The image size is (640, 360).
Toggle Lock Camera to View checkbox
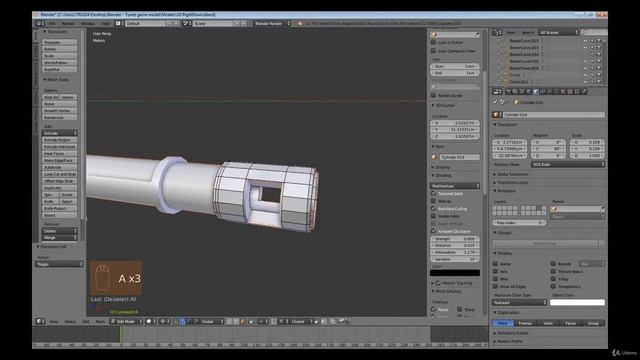coord(433,51)
